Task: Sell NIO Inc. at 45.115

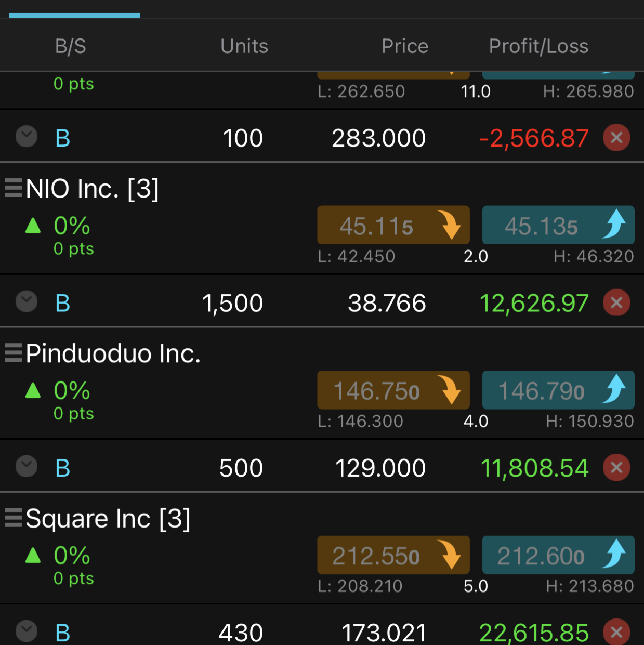Action: point(393,226)
